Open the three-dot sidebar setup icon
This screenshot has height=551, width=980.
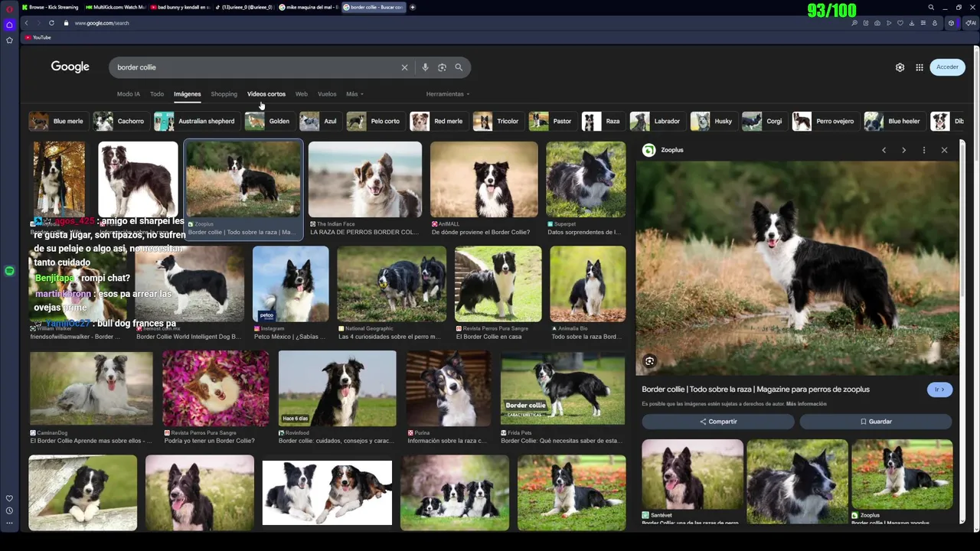coord(9,523)
